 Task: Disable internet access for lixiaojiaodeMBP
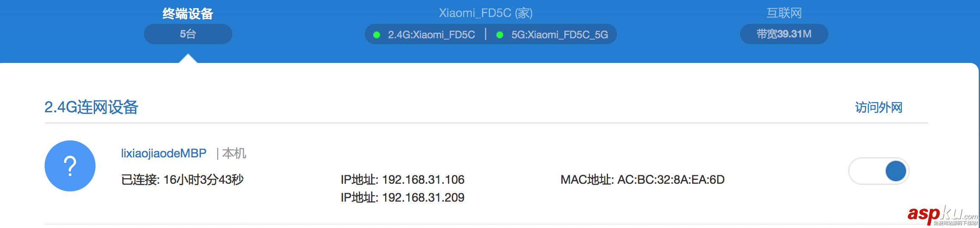click(x=879, y=171)
